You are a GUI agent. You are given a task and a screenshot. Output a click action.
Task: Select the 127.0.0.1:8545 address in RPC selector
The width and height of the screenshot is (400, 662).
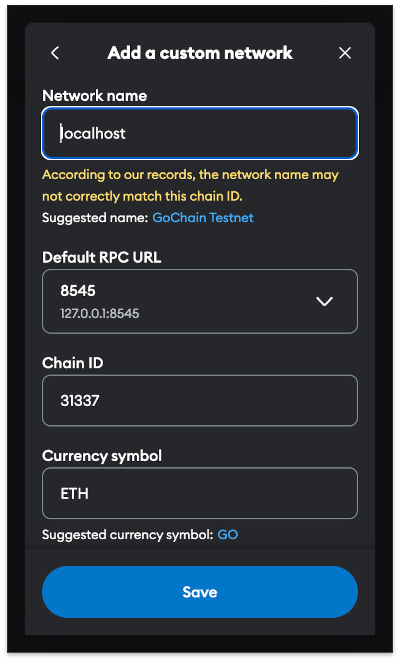click(x=100, y=314)
